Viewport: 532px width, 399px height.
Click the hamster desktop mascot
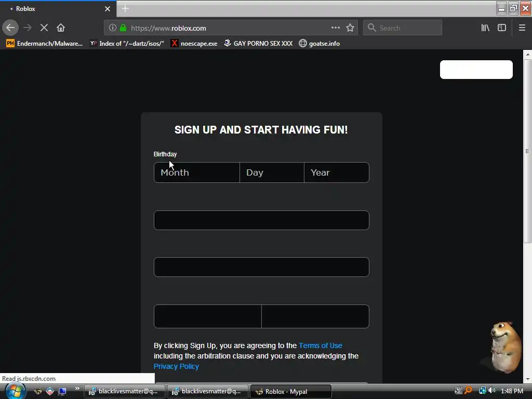[506, 347]
